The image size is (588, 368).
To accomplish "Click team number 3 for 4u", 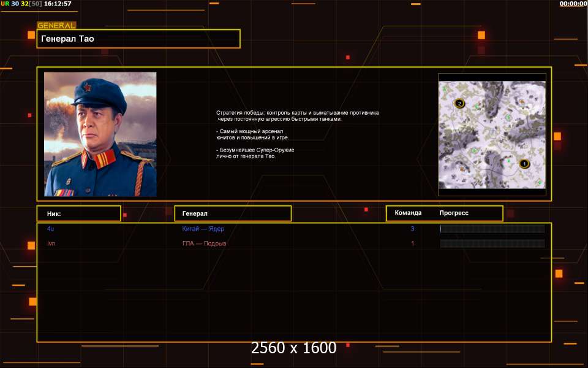I will click(x=412, y=229).
